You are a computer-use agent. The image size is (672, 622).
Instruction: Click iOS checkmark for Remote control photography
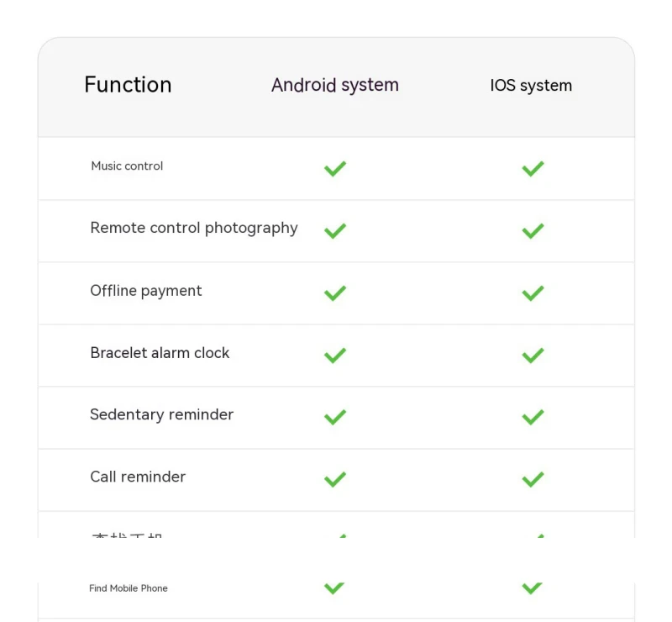coord(533,230)
